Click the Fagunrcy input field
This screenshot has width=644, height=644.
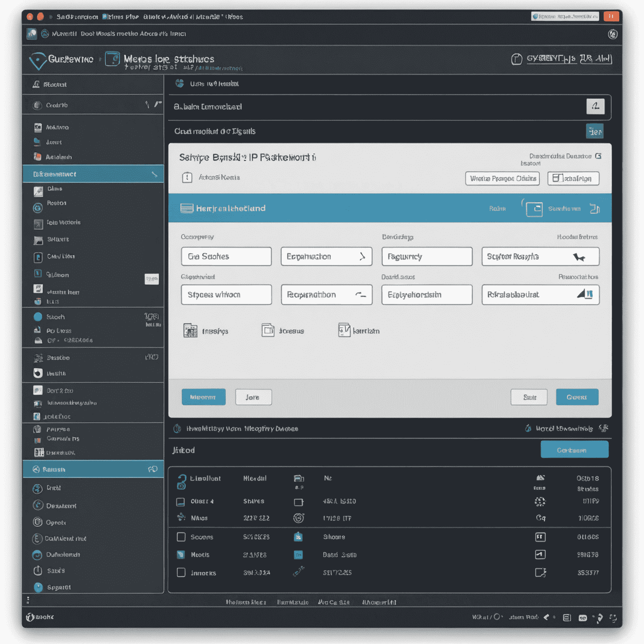[x=427, y=257]
